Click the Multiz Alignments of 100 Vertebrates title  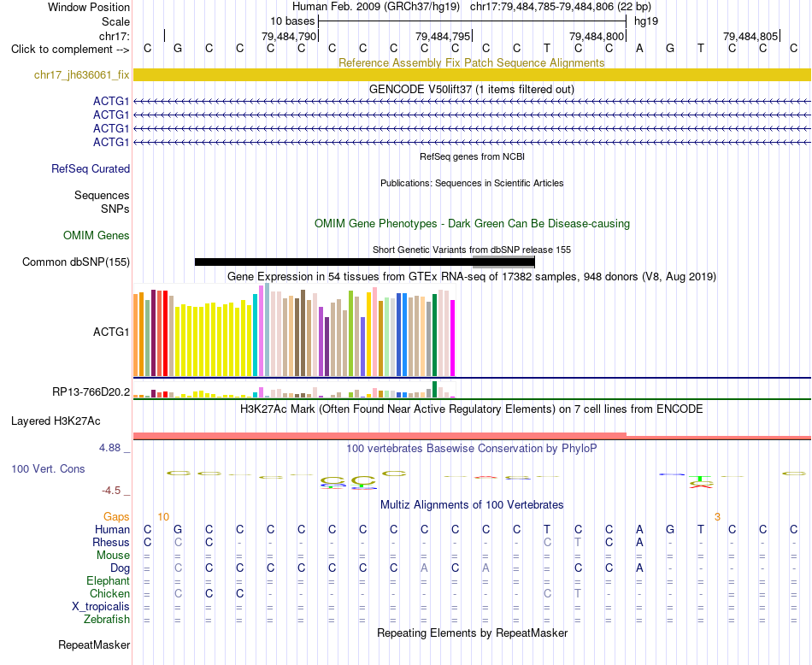click(472, 505)
